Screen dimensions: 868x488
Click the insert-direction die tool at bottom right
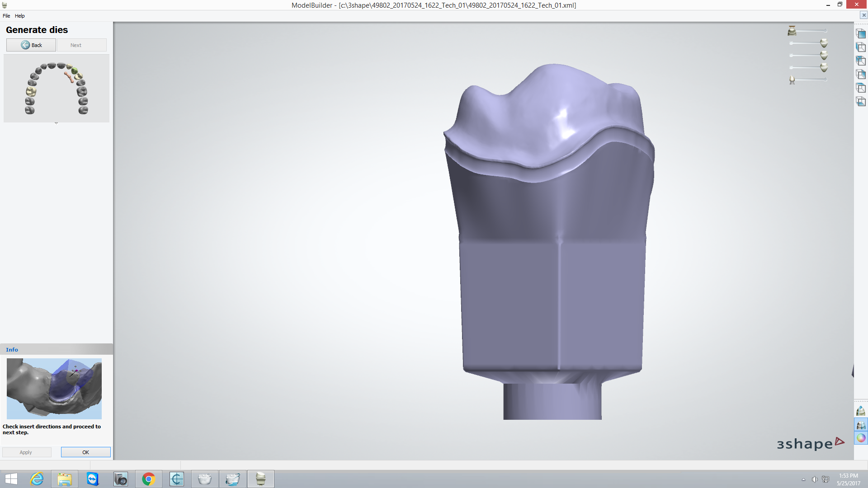pos(861,411)
